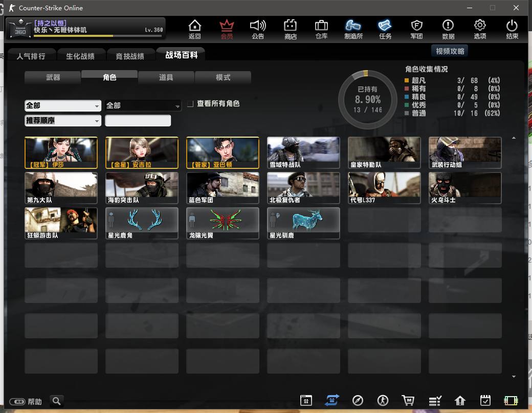
Task: Select the 战场百科 tab
Action: click(181, 55)
